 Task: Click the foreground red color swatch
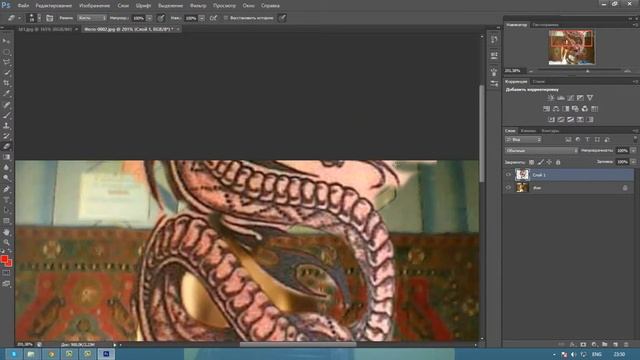coord(4,259)
